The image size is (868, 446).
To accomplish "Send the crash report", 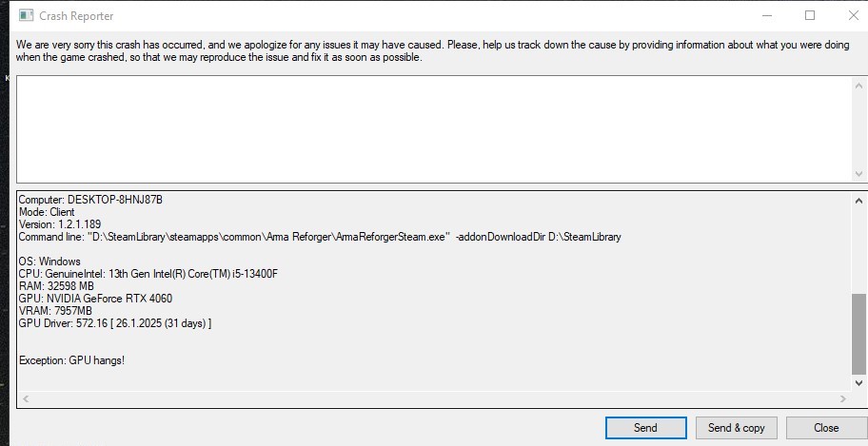I will [645, 428].
